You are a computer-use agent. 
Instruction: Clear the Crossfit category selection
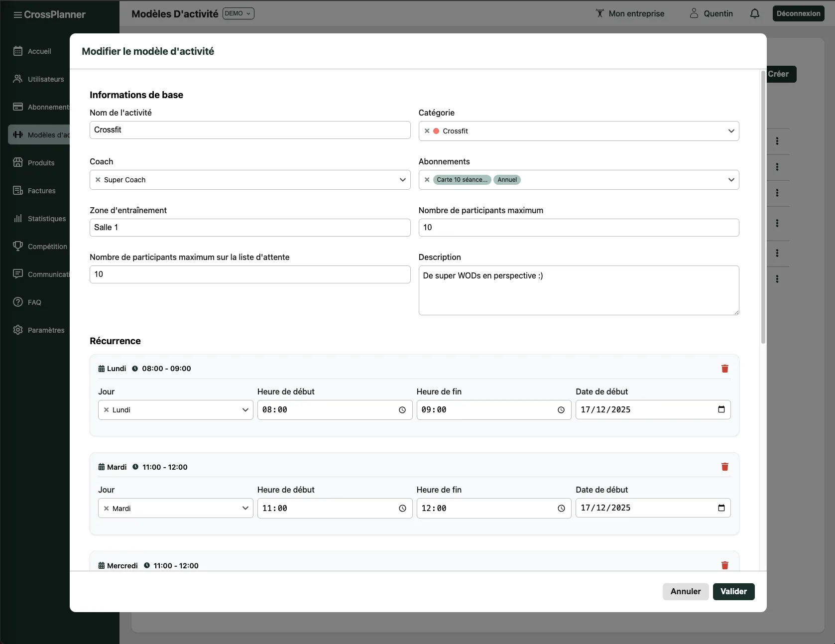(427, 131)
